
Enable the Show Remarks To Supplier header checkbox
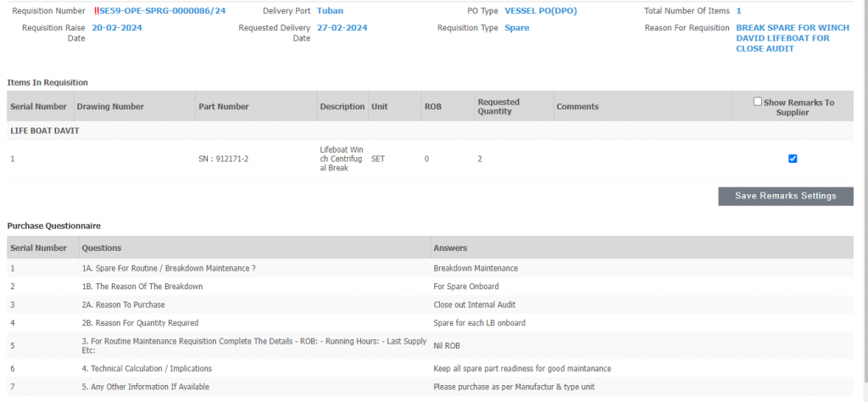coord(758,102)
